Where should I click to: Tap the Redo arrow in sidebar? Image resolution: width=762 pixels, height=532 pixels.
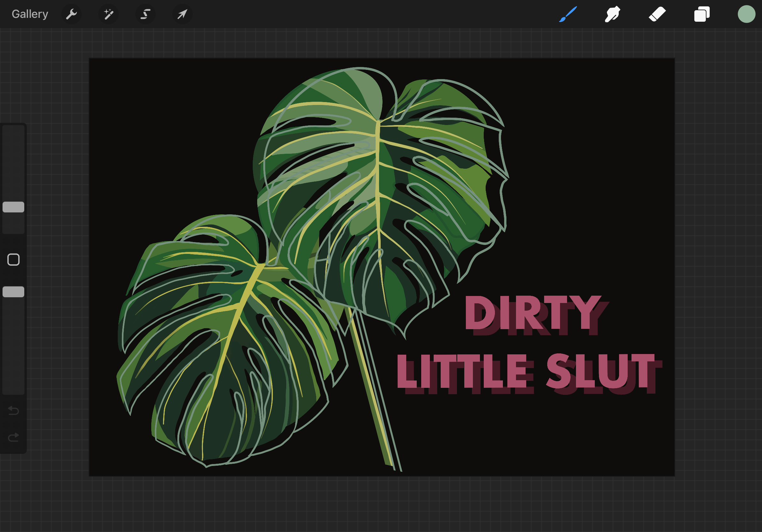13,438
